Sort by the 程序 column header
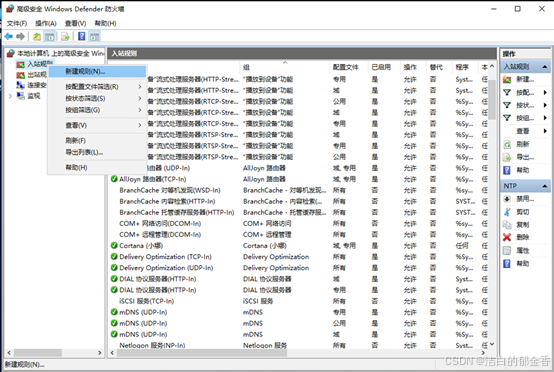This screenshot has height=372, width=554. [465, 67]
